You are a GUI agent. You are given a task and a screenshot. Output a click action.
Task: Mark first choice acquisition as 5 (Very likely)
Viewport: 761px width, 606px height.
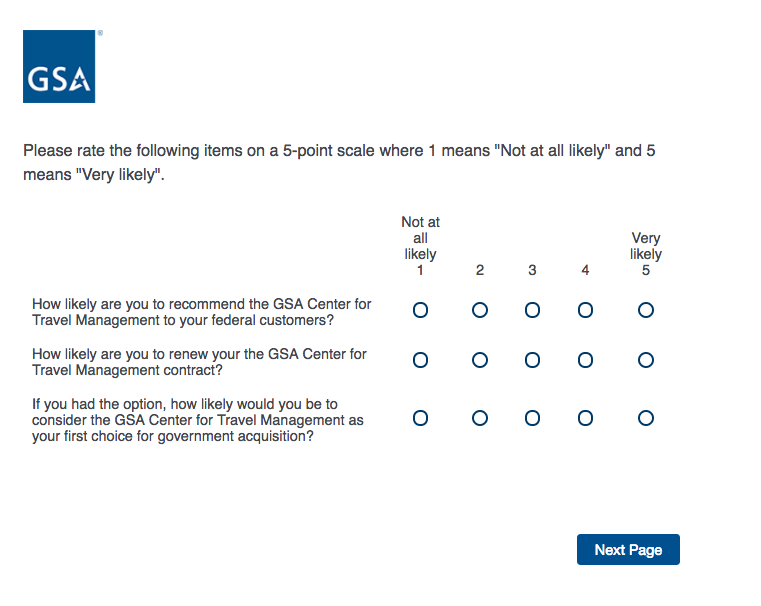[646, 418]
